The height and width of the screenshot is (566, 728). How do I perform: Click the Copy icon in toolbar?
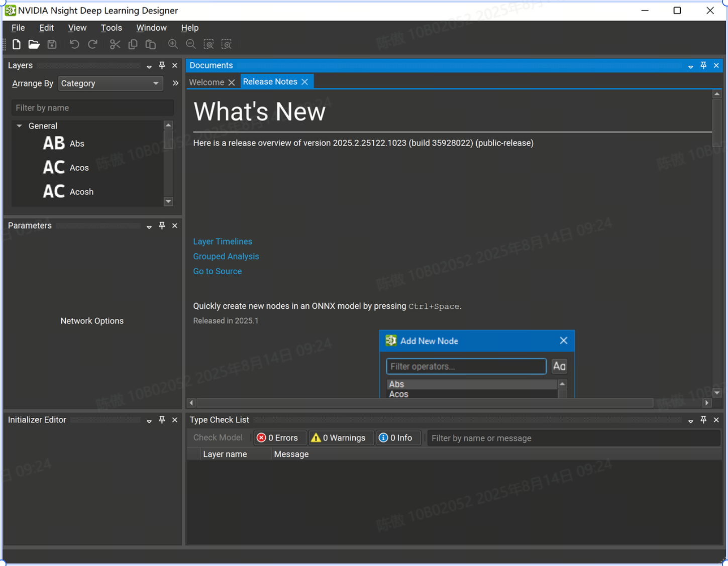tap(133, 44)
